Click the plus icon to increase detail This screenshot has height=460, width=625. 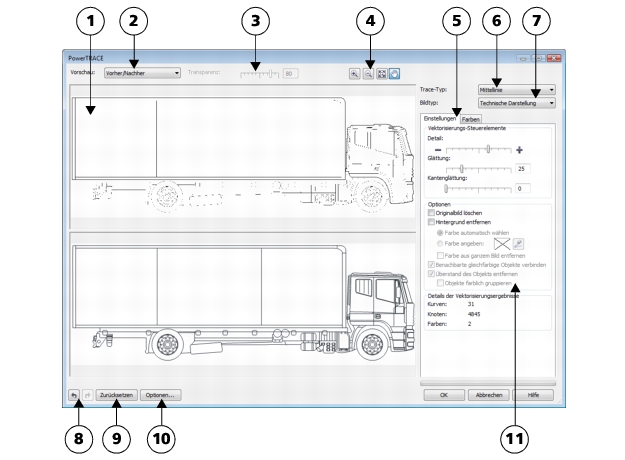point(520,149)
